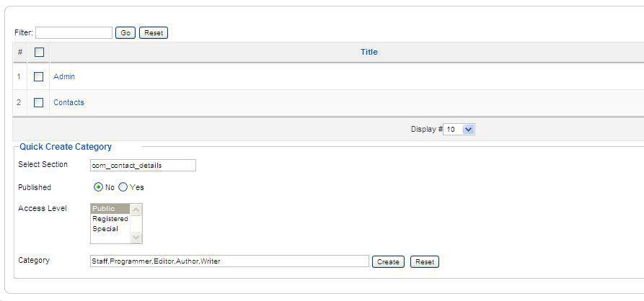Open the Admin category link
The image size is (644, 301).
tap(64, 76)
